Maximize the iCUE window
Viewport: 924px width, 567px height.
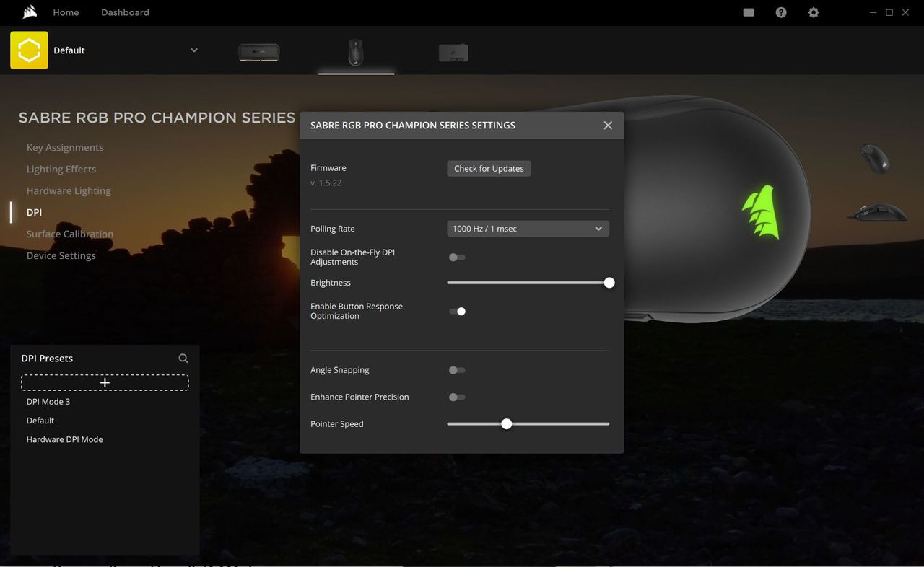889,12
